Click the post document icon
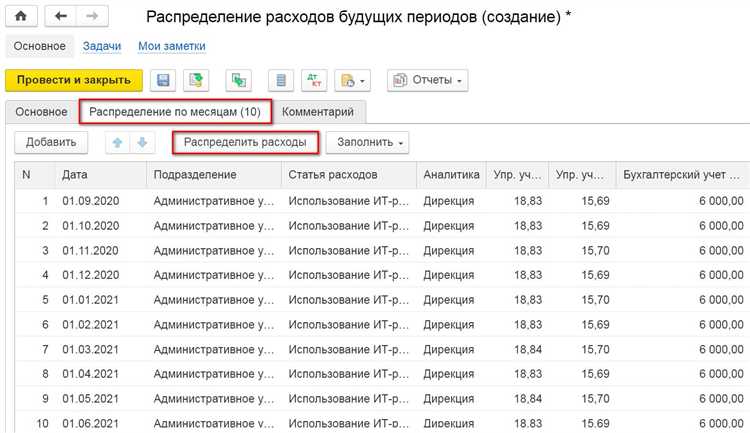Viewport: 750px width, 433px height. click(198, 80)
